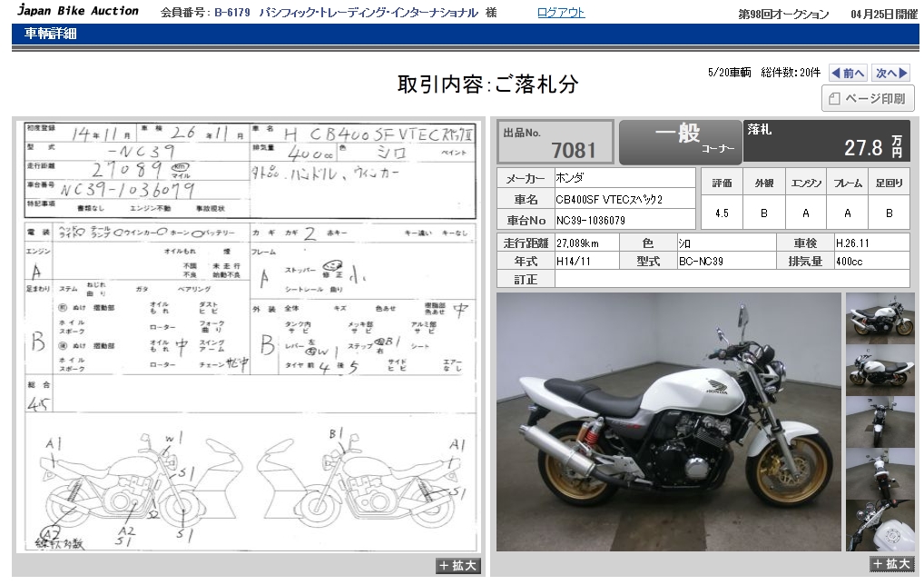The image size is (924, 585).
Task: Enlarge the auction sheet with 拡大
Action: tap(457, 566)
